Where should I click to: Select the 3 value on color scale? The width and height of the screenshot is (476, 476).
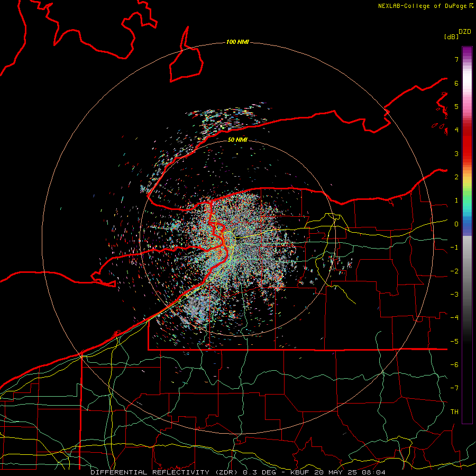tap(456, 153)
